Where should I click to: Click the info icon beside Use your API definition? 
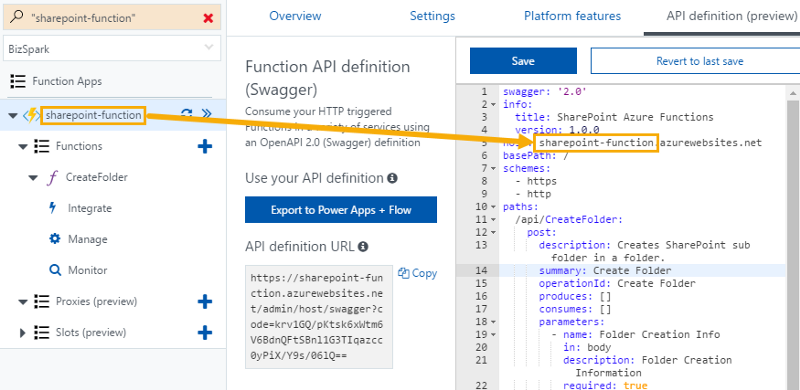point(392,179)
